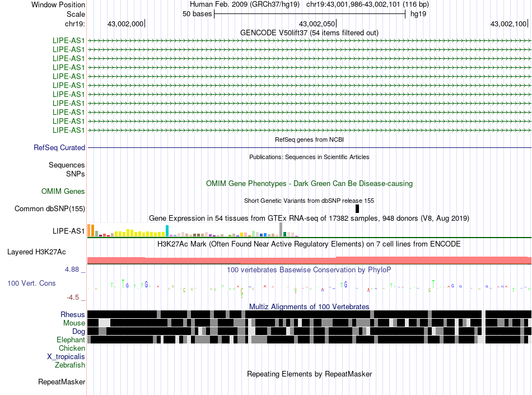The image size is (532, 395).
Task: Click the chr19:43,001,986-43,002,101 (116 bp) coordinates
Action: click(367, 4)
